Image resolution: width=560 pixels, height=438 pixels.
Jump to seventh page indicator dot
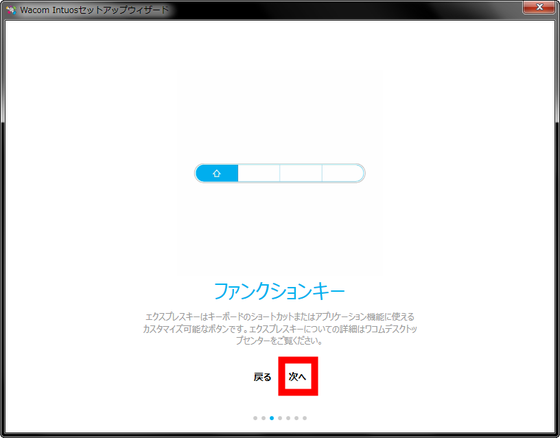coord(305,418)
